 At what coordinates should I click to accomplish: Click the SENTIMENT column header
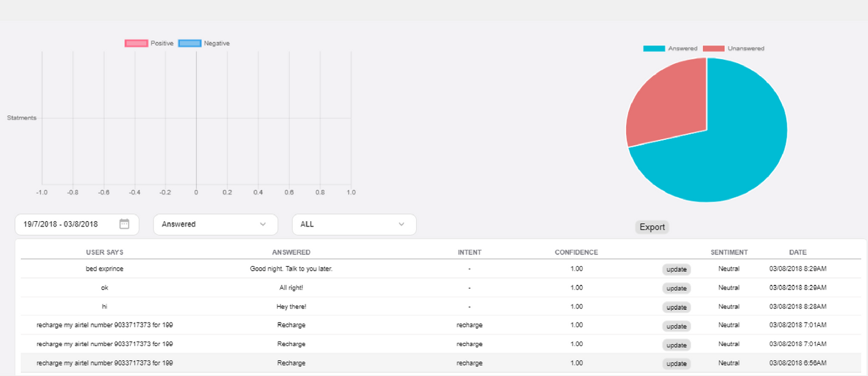click(729, 252)
